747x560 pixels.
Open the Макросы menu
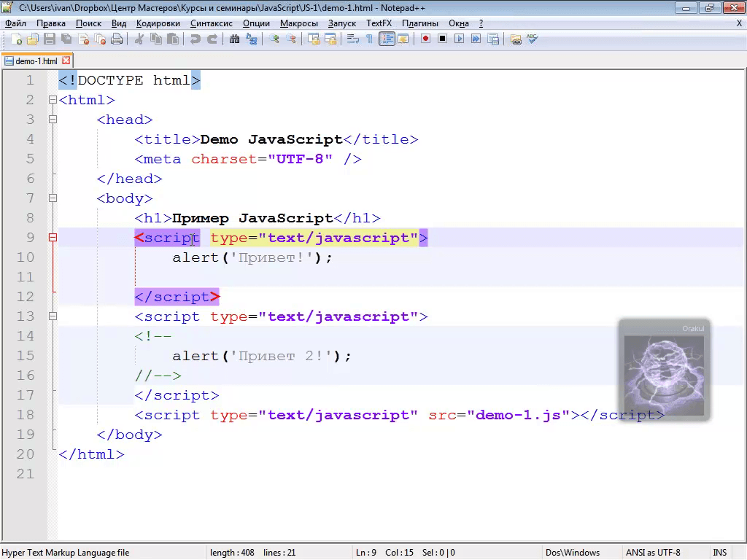[x=298, y=23]
